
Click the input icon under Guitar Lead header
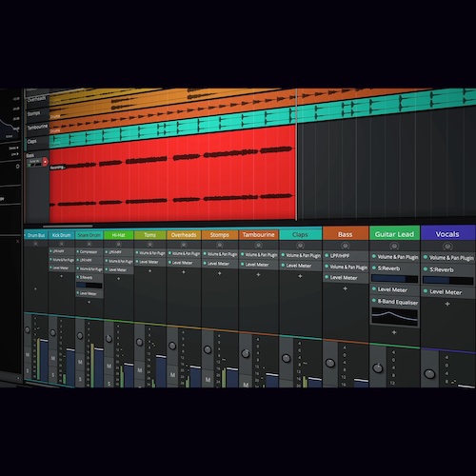[394, 246]
